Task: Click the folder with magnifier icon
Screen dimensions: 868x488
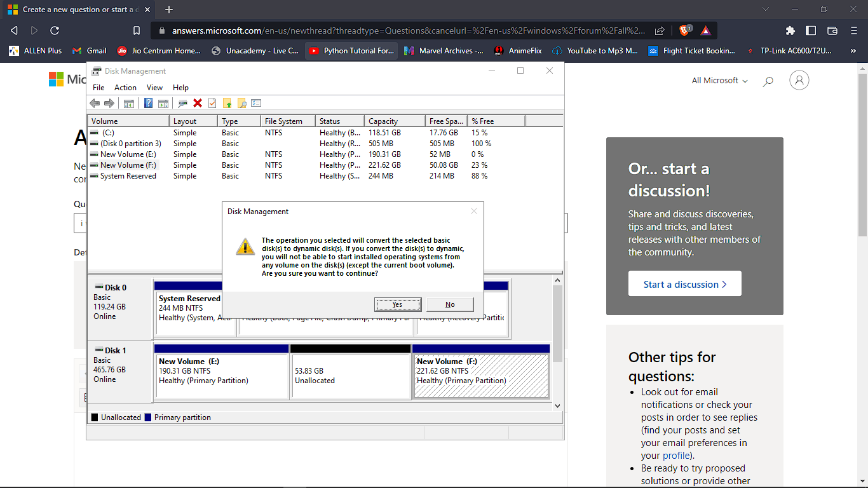Action: click(x=241, y=103)
